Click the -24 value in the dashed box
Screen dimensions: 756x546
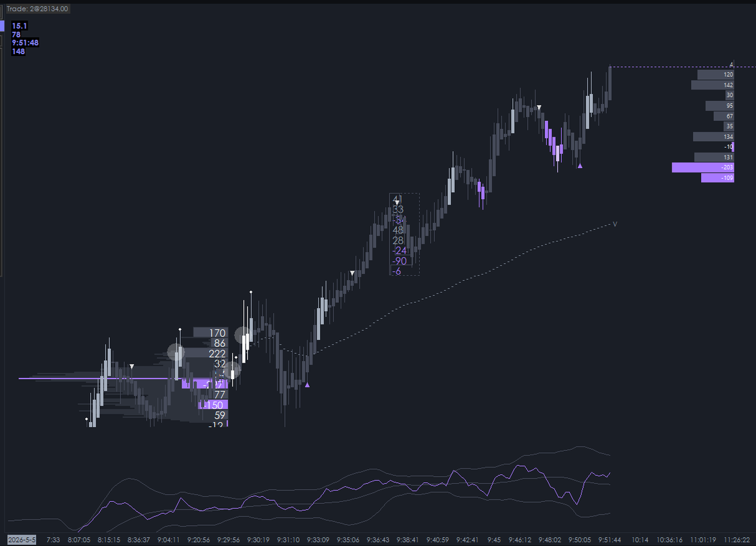(399, 251)
